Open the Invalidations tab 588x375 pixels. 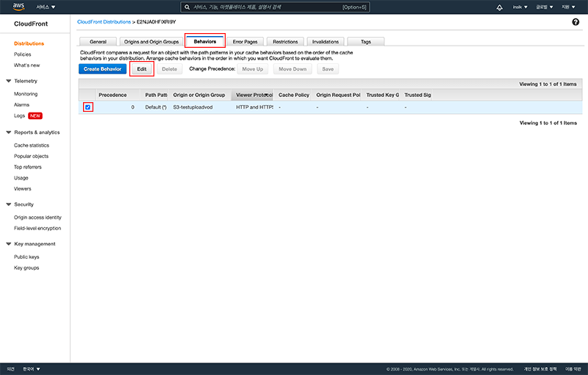click(x=326, y=42)
